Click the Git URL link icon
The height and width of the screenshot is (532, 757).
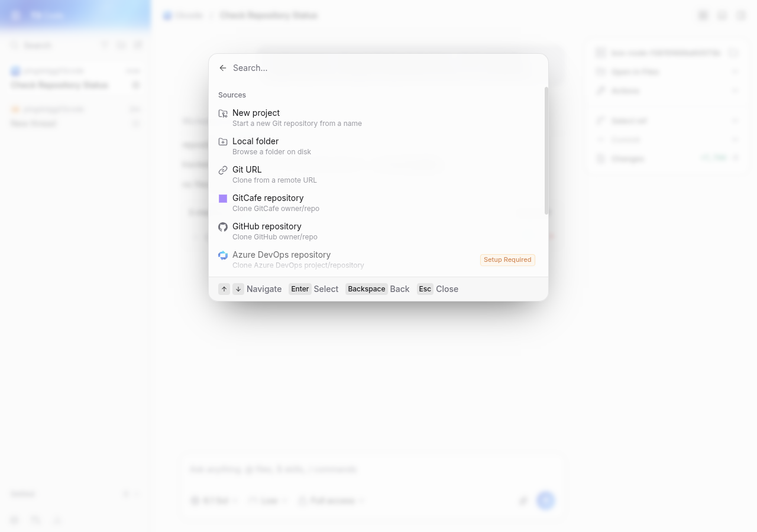tap(223, 170)
